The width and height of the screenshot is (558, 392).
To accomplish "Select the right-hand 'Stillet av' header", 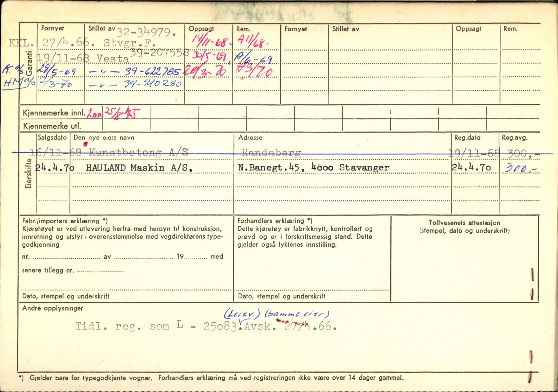I will coord(345,29).
